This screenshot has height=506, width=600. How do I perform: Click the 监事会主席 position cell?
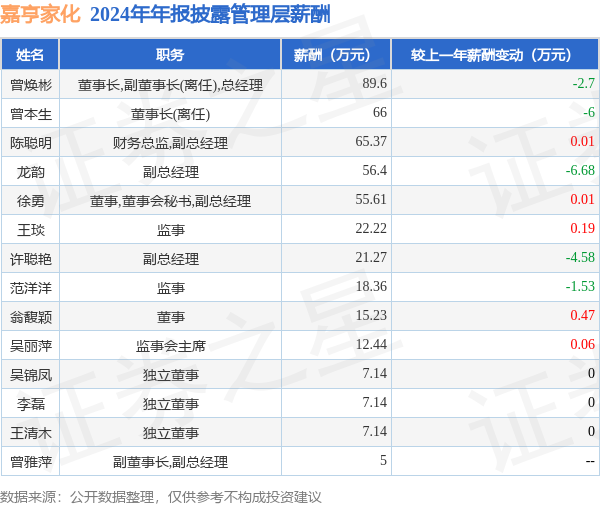click(170, 346)
